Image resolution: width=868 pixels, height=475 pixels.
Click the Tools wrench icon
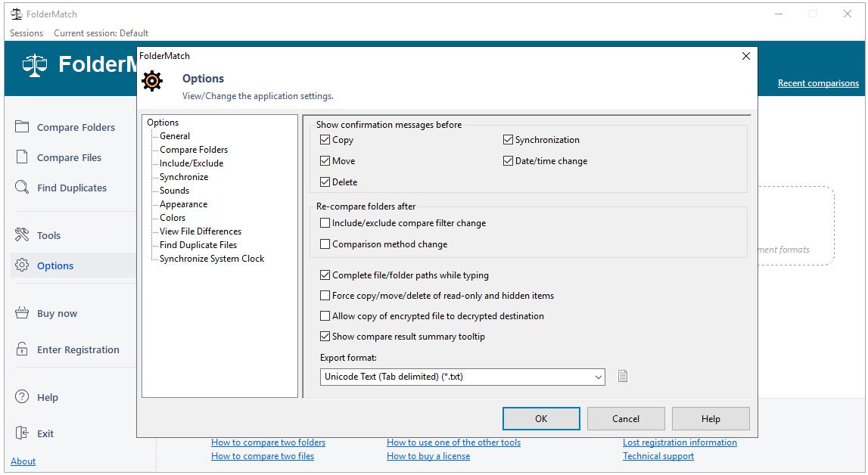22,234
